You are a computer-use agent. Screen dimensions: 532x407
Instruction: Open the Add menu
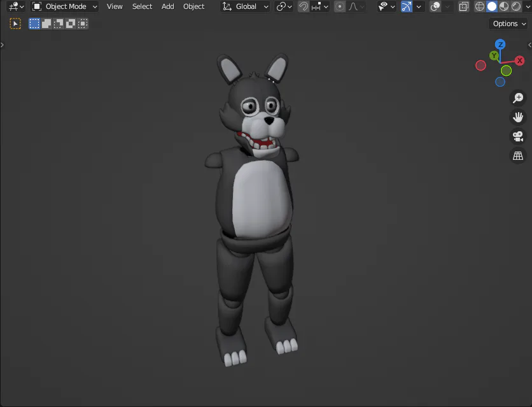[x=167, y=6]
